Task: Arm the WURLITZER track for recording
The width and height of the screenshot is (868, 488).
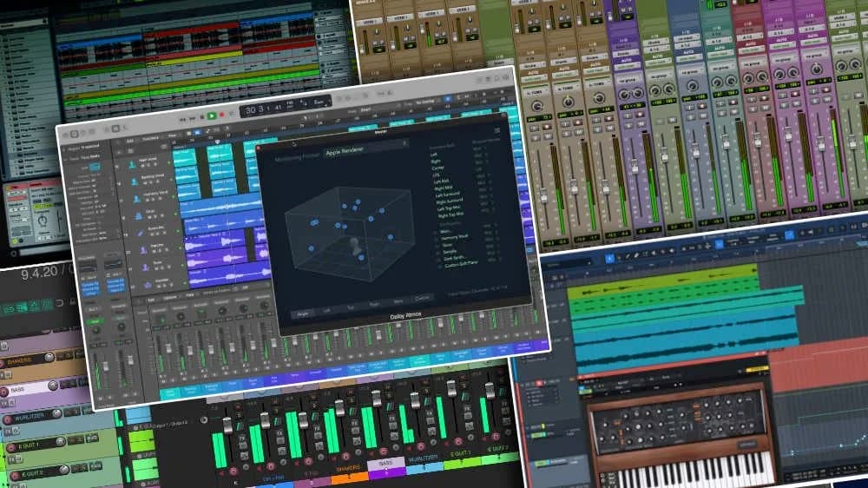Action: click(x=9, y=419)
